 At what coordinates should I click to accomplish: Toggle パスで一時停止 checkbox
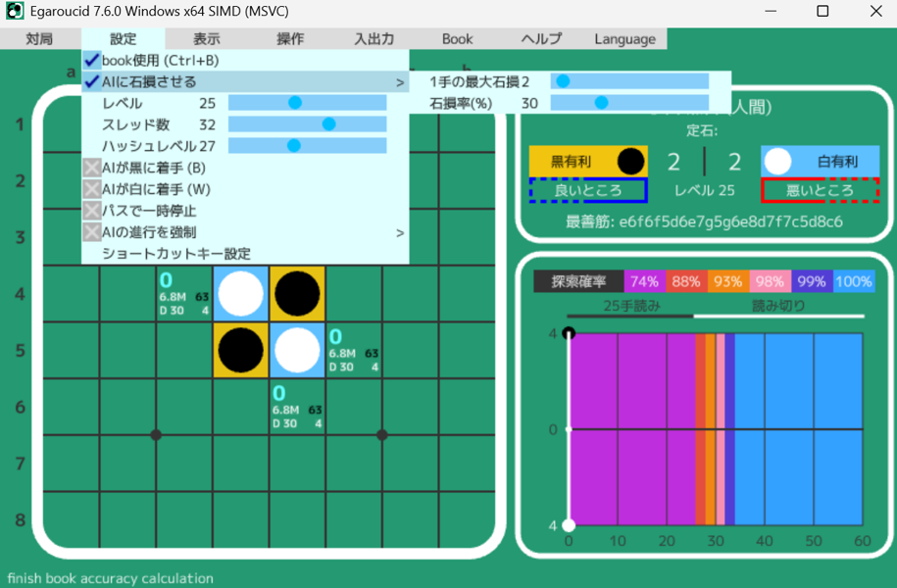(x=92, y=211)
